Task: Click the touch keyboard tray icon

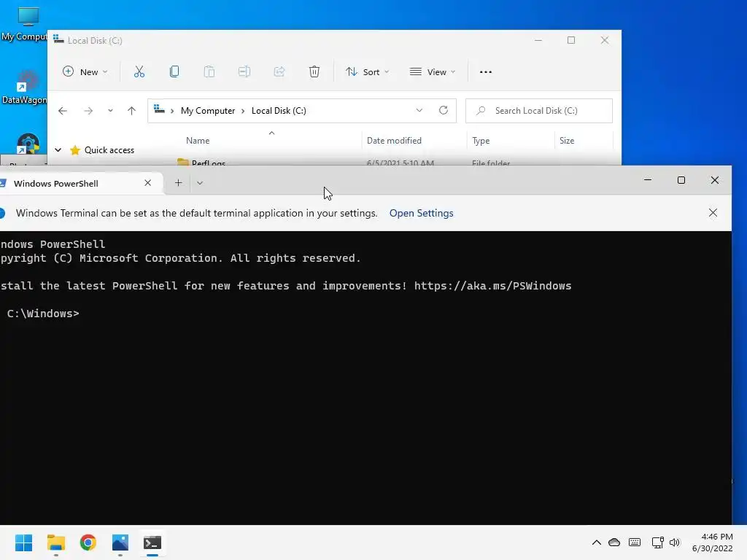Action: tap(635, 542)
